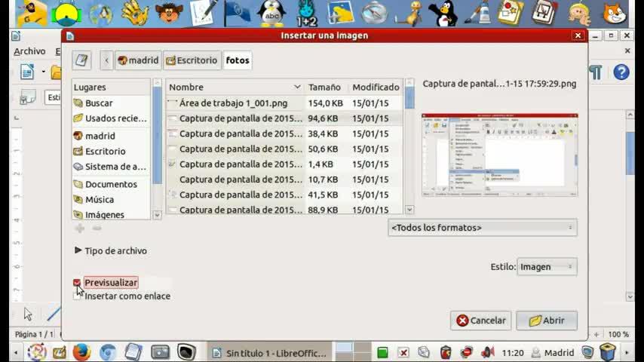Click the New document icon in Writer toolbar
Screen dimensions: 644x362
point(27,72)
